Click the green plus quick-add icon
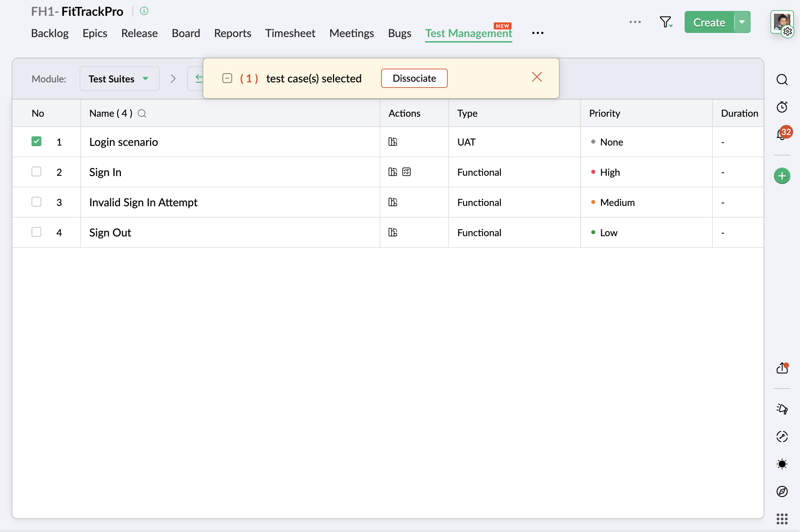 (782, 176)
